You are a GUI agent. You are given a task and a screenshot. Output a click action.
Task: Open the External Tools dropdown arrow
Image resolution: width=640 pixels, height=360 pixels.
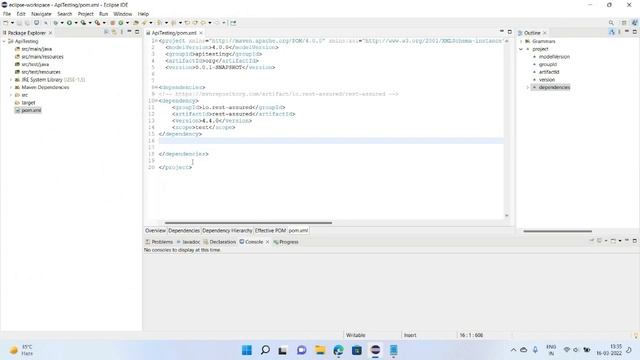[104, 23]
